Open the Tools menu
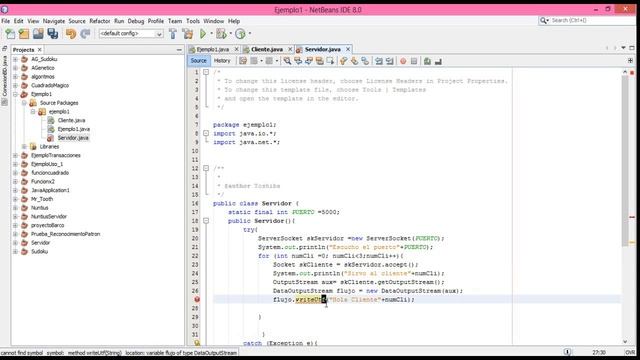Image resolution: width=640 pixels, height=360 pixels. pyautogui.click(x=193, y=21)
